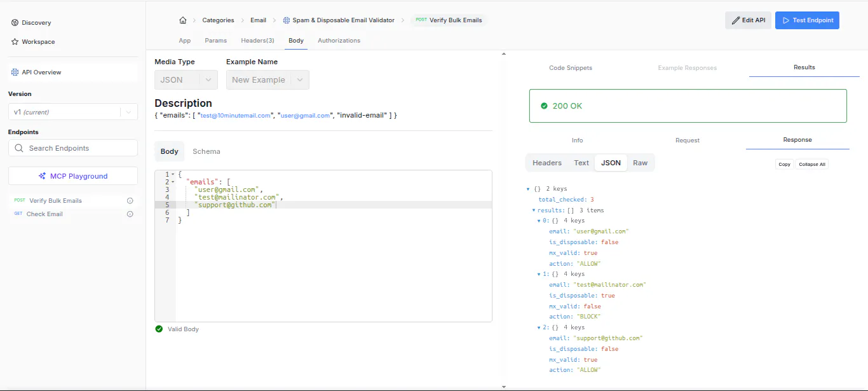The image size is (868, 391).
Task: Launch the MCP Playground
Action: [x=73, y=176]
